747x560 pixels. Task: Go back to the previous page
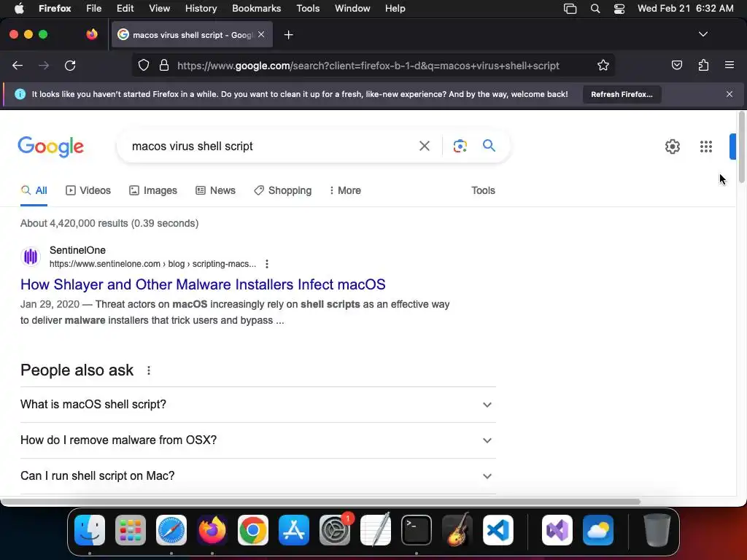click(18, 66)
